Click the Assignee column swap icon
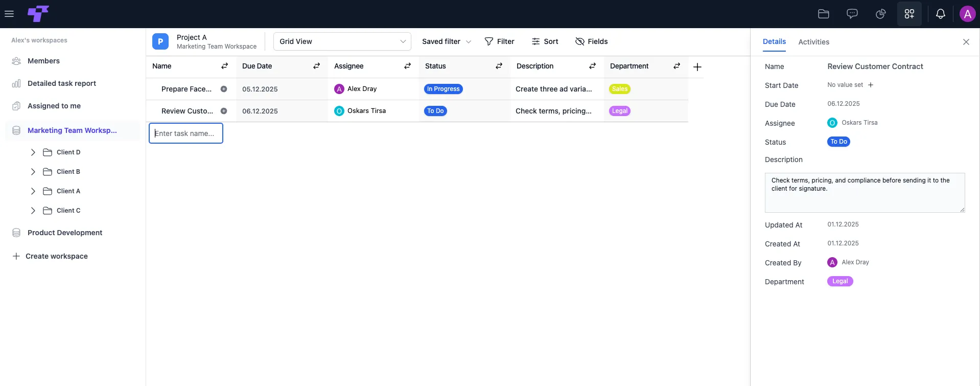 click(407, 66)
